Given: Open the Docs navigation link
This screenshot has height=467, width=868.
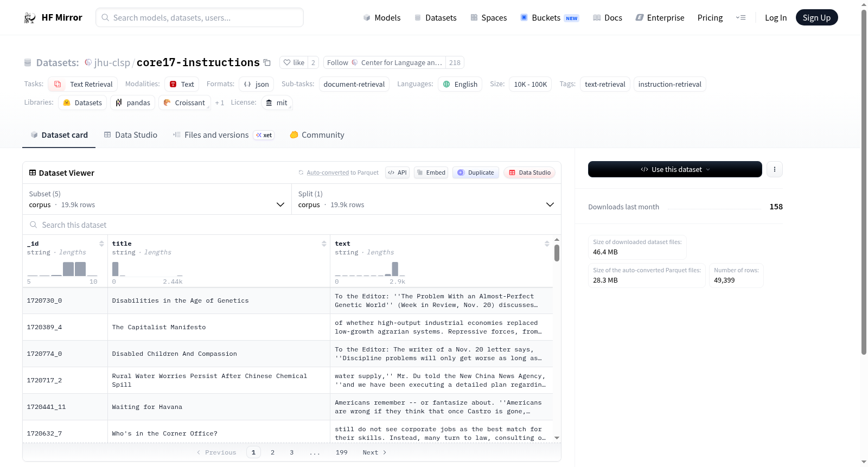Looking at the screenshot, I should point(607,18).
